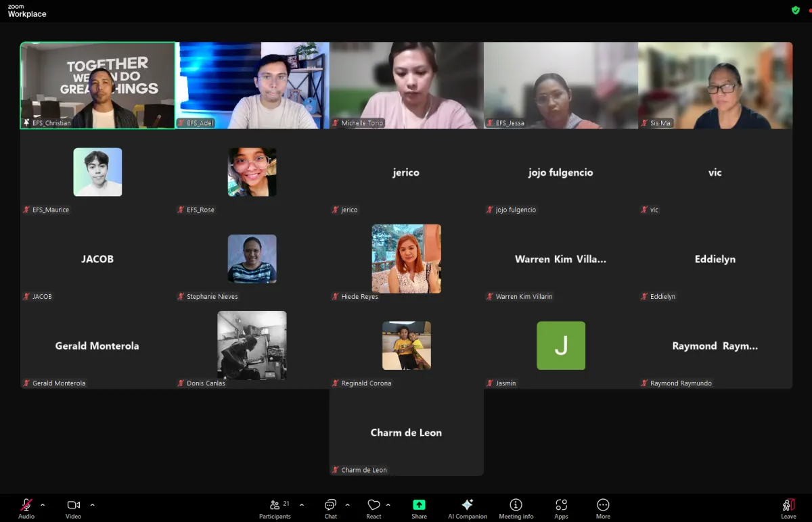Unmute the microphone via Audio button

[26, 508]
